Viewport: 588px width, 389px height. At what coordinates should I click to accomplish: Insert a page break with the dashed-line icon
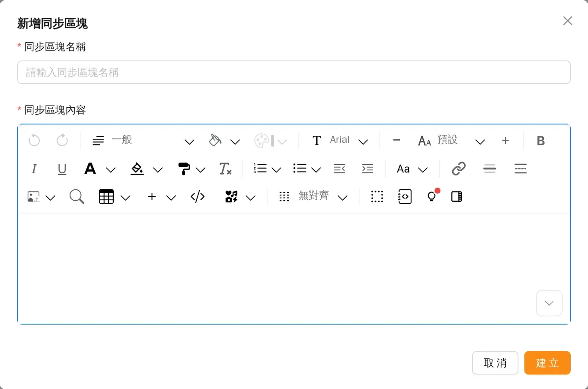[x=521, y=169]
